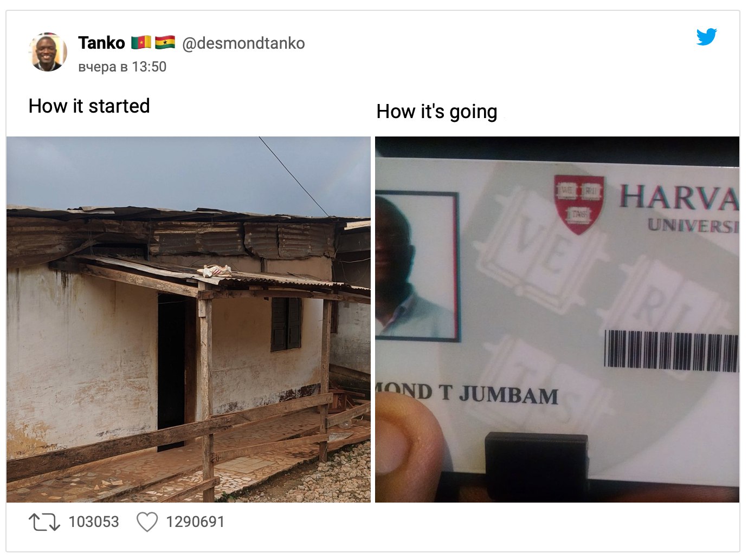Click the HARVARD wordmark on the ID card
This screenshot has width=748, height=560.
pos(679,197)
